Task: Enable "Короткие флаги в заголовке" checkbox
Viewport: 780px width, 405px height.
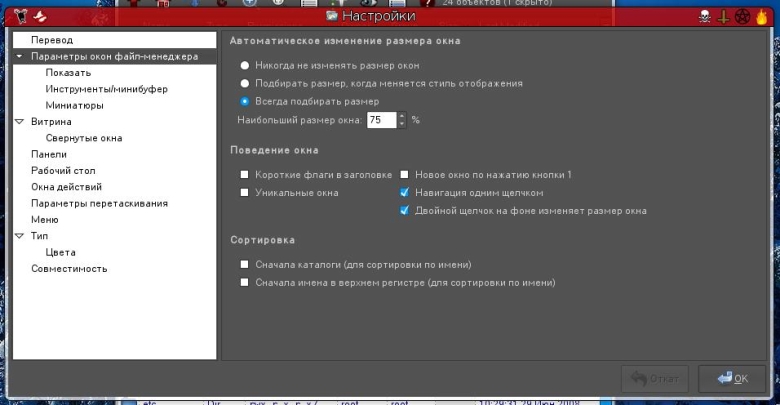Action: point(244,175)
